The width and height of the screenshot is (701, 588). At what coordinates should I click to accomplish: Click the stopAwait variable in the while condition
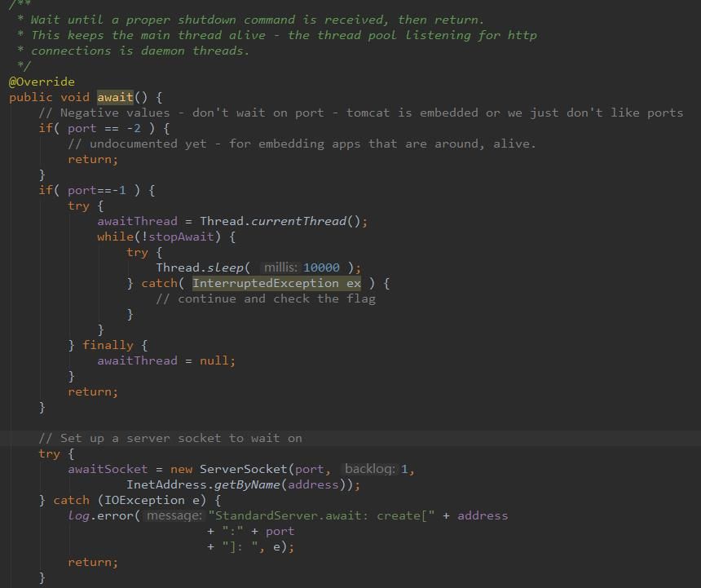[181, 237]
